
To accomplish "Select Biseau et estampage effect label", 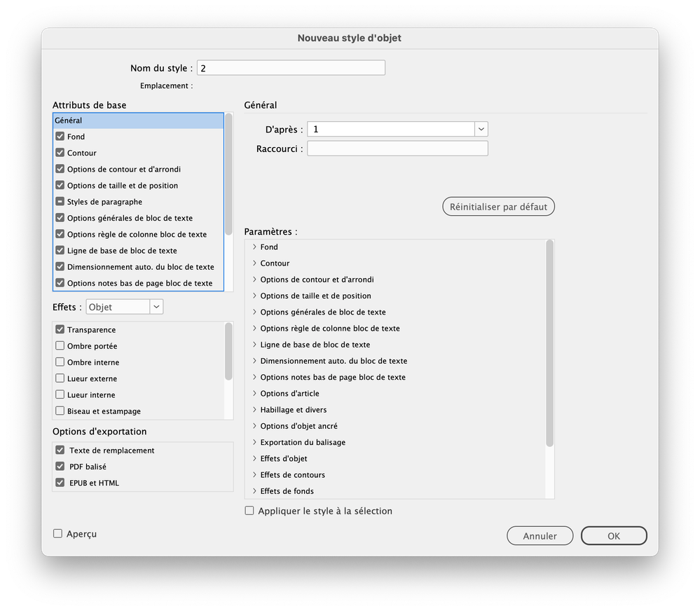I will pyautogui.click(x=104, y=411).
